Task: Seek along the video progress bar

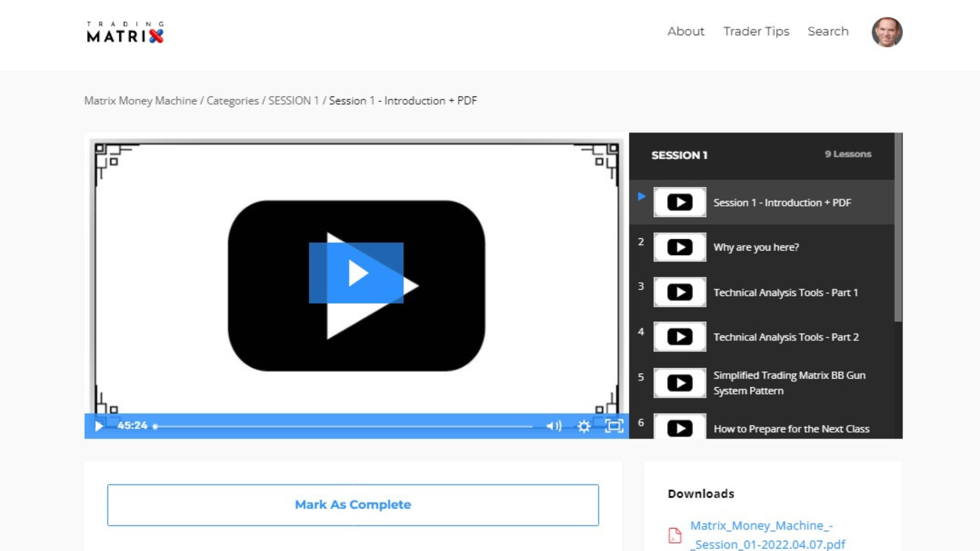Action: [x=343, y=427]
